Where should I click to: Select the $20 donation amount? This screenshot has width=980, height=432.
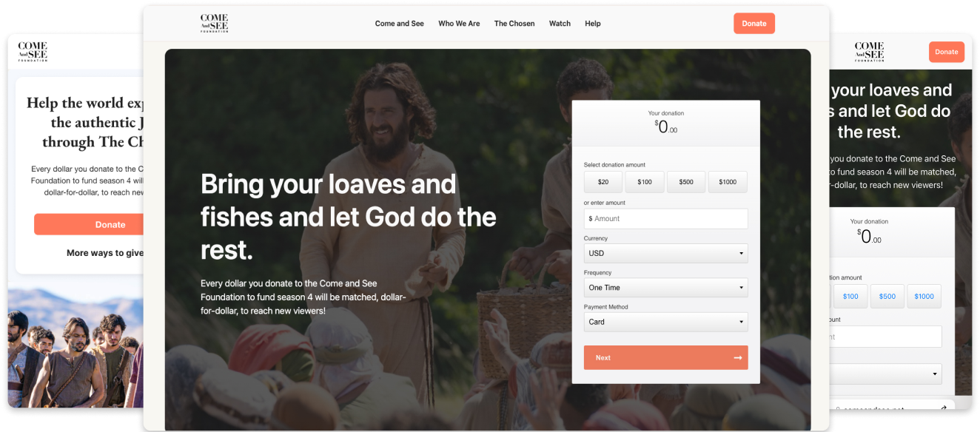pos(603,182)
